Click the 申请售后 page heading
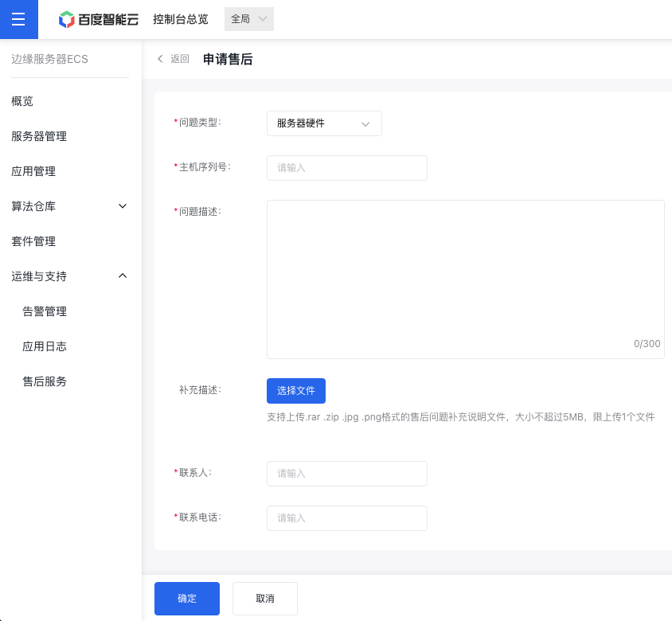The height and width of the screenshot is (621, 672). pos(228,59)
